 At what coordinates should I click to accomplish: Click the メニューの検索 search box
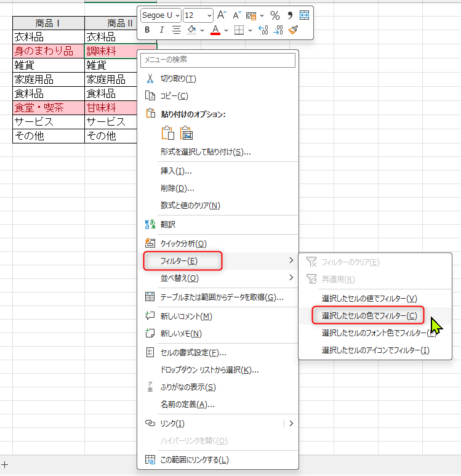218,60
